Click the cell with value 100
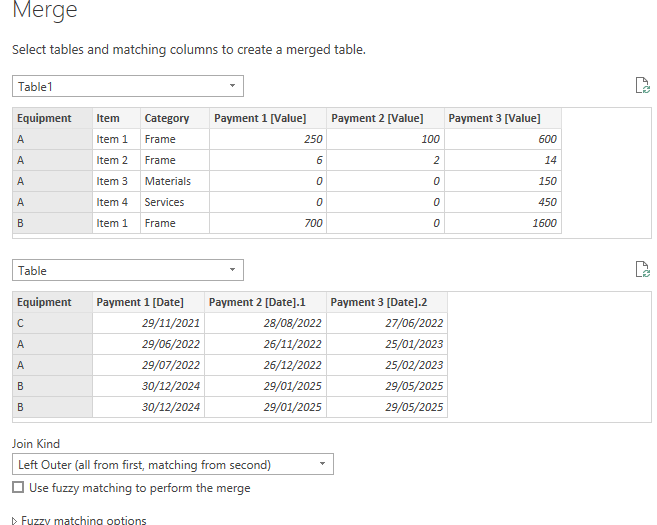This screenshot has height=525, width=657. point(385,139)
